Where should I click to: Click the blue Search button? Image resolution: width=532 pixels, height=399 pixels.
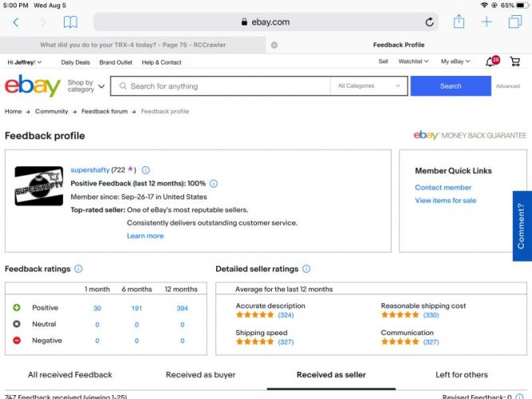point(451,86)
